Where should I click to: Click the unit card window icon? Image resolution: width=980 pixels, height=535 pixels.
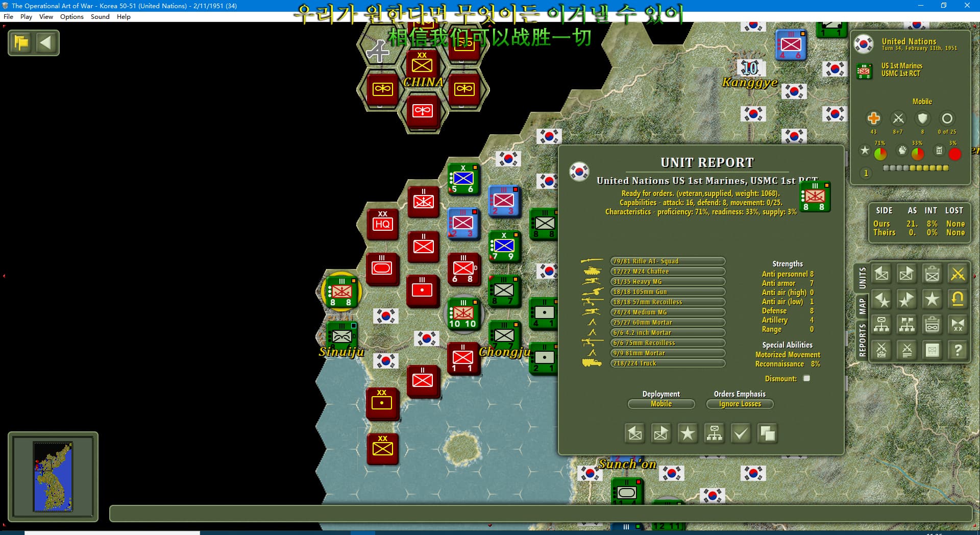pos(933,350)
